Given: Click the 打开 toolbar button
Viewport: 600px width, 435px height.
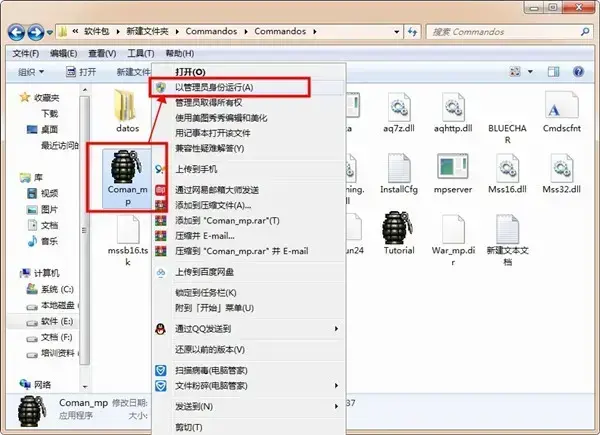Looking at the screenshot, I should coord(81,72).
